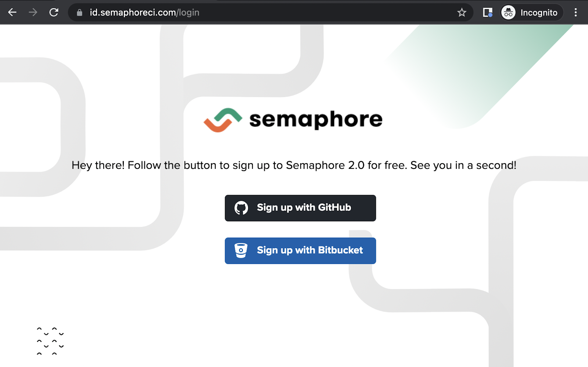Click the Semaphore logo

tap(292, 118)
